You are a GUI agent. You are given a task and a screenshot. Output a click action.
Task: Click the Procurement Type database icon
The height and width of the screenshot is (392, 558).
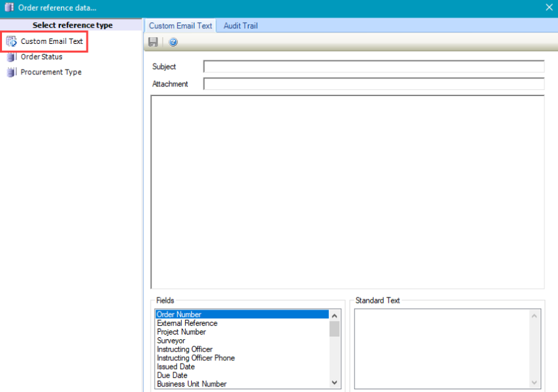tap(11, 72)
